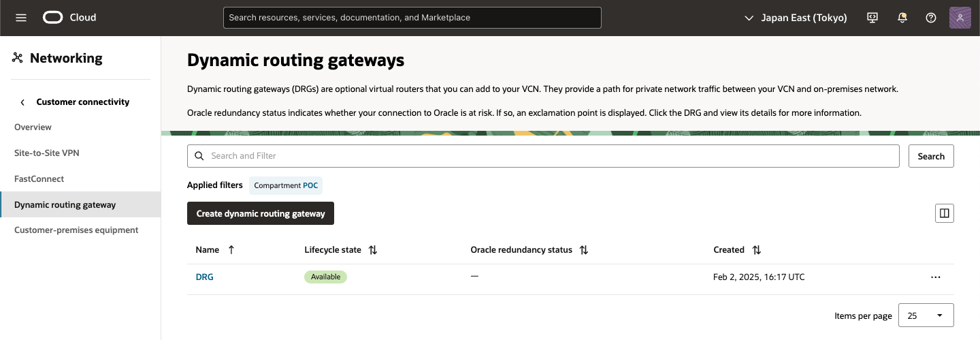Click the Applied filters label

[215, 185]
